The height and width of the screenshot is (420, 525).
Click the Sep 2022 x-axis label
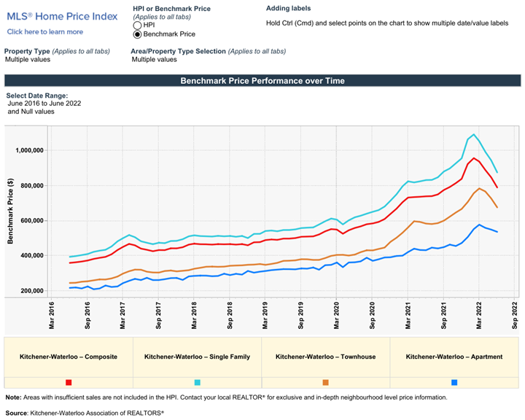pyautogui.click(x=515, y=316)
